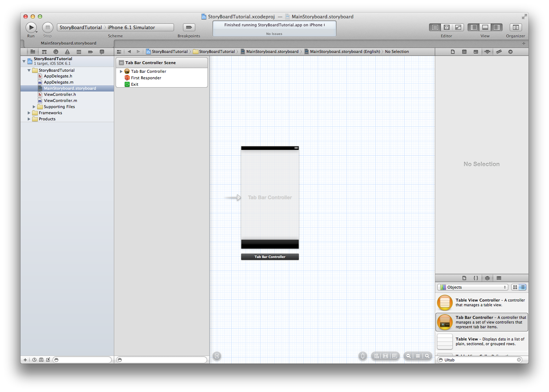The height and width of the screenshot is (392, 549).
Task: Click No Selection in jump bar
Action: [397, 52]
